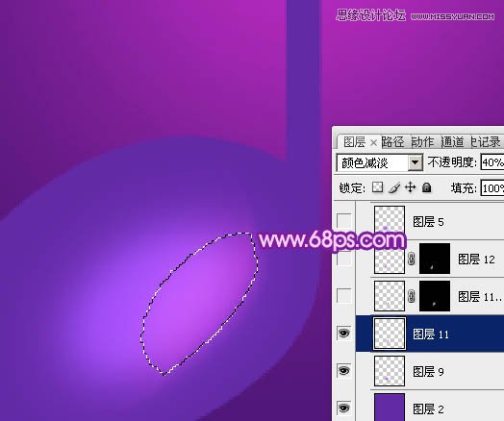Switch to the 动作 tab
Viewport: 504px width, 421px height.
pyautogui.click(x=422, y=142)
